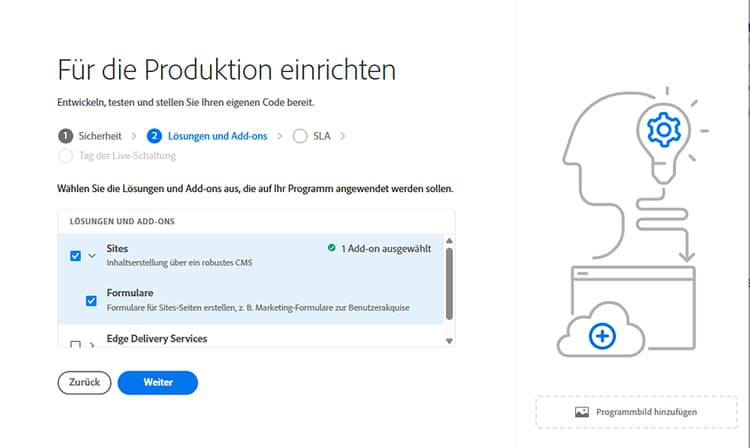This screenshot has width=750, height=448.
Task: Collapse the Sites solution row chevron
Action: [x=92, y=256]
